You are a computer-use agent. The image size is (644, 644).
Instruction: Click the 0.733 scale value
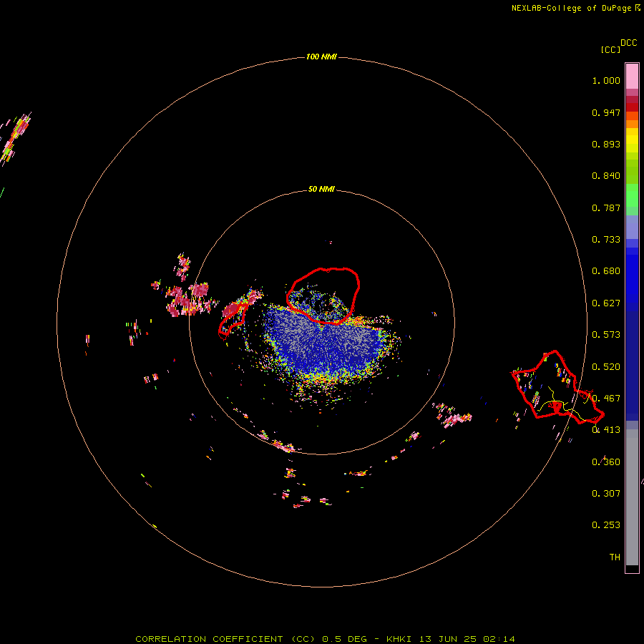pyautogui.click(x=606, y=240)
